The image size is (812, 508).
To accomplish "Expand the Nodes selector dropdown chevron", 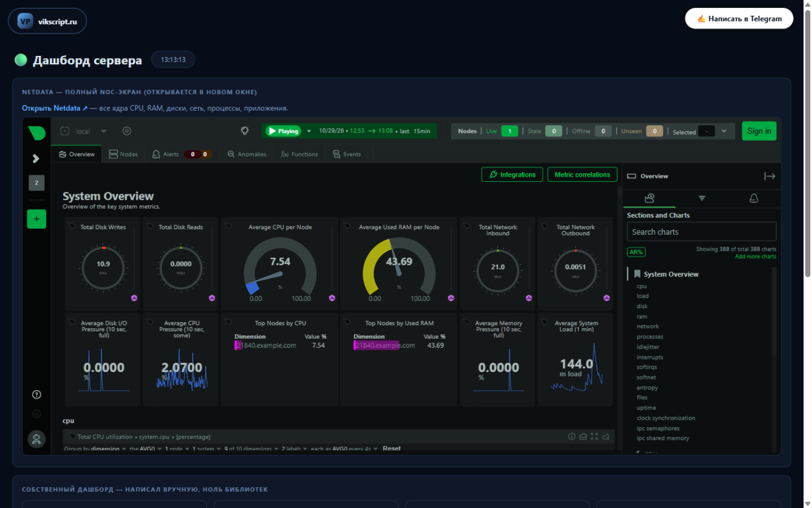I will click(724, 131).
